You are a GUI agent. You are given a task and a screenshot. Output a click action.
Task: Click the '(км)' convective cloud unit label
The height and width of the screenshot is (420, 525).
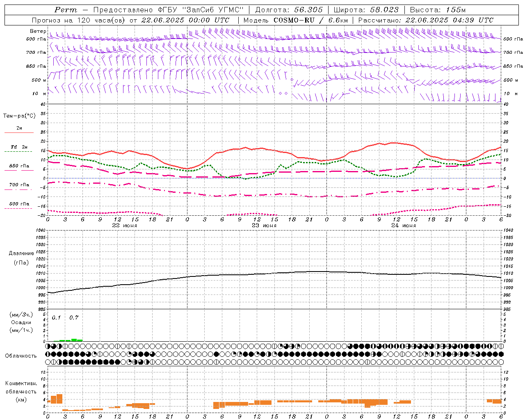click(x=21, y=399)
